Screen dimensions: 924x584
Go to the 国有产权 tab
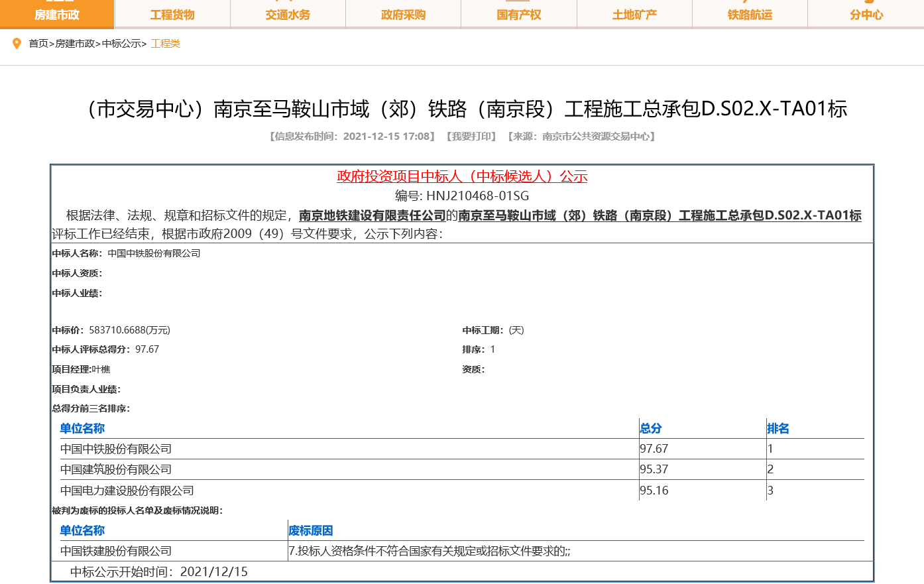click(519, 14)
